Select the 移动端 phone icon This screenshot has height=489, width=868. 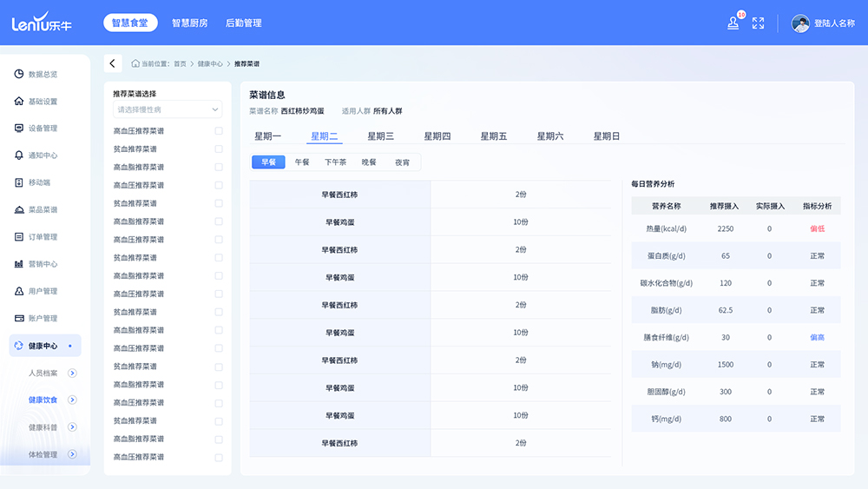pos(19,182)
